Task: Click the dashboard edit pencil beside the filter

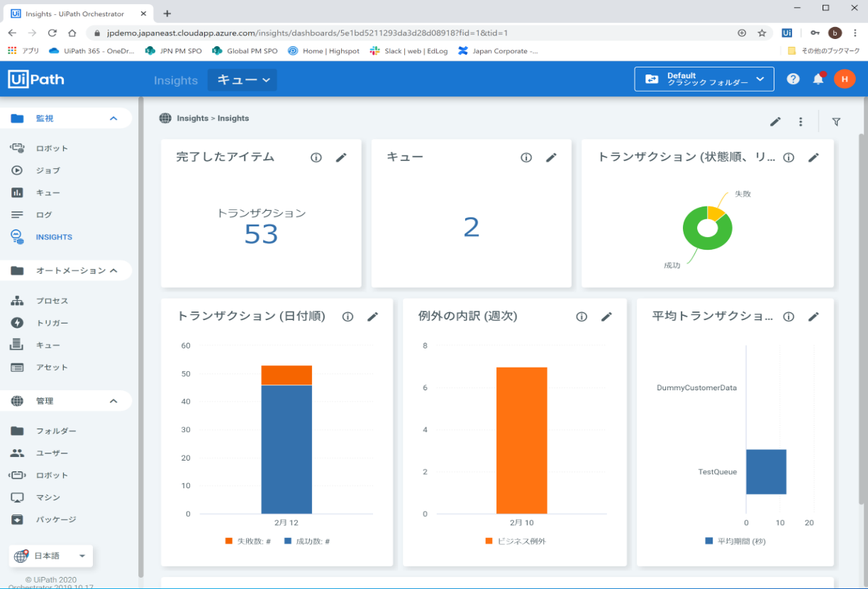Action: tap(775, 122)
